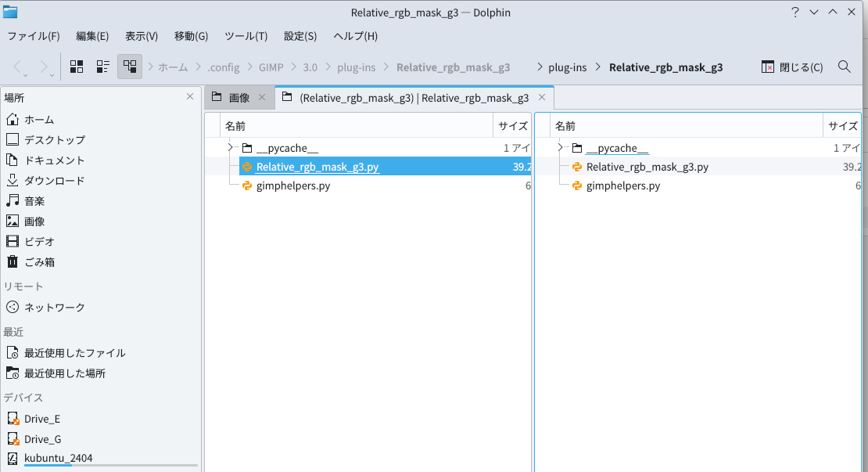Click plug-ins in right pane breadcrumb
Viewport: 868px width, 472px height.
(x=568, y=67)
